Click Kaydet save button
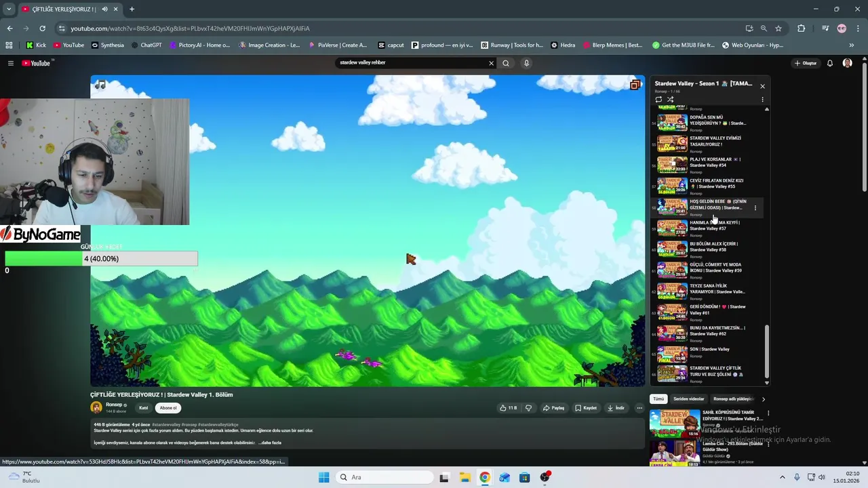This screenshot has height=488, width=868. (586, 408)
